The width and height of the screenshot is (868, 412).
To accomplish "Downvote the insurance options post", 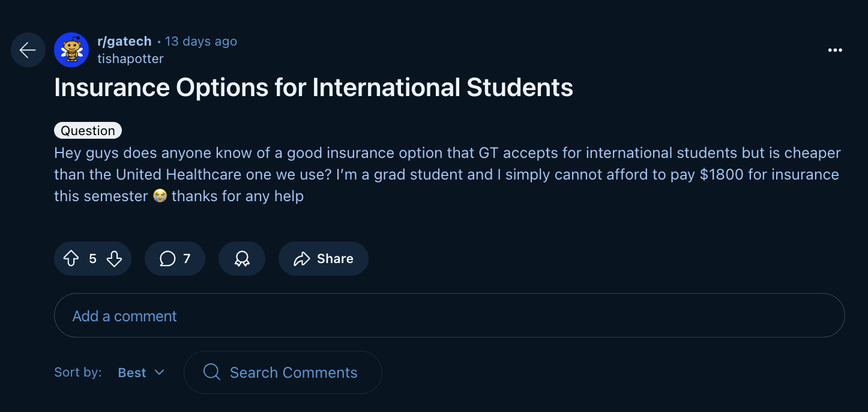I will pyautogui.click(x=114, y=259).
